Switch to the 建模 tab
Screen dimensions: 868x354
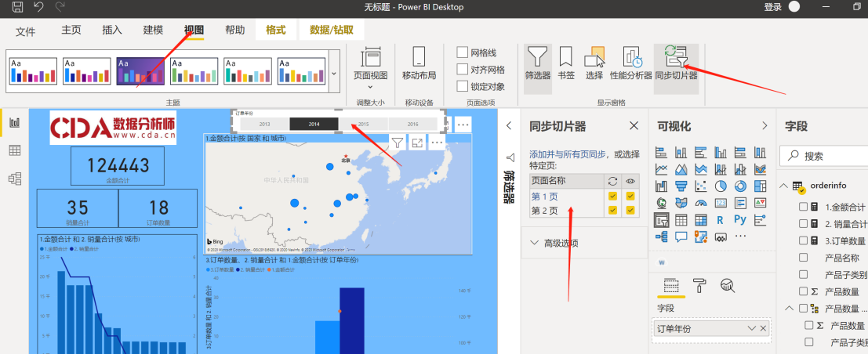click(153, 30)
